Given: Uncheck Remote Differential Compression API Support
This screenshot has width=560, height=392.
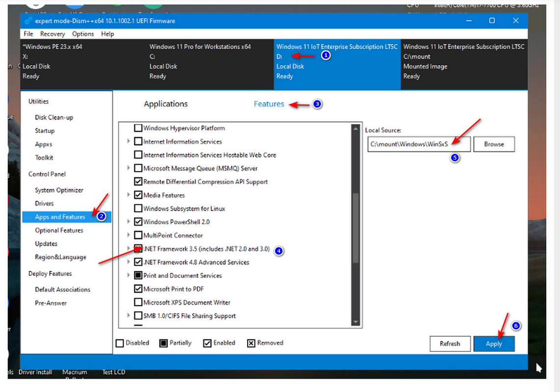Looking at the screenshot, I should [x=138, y=181].
